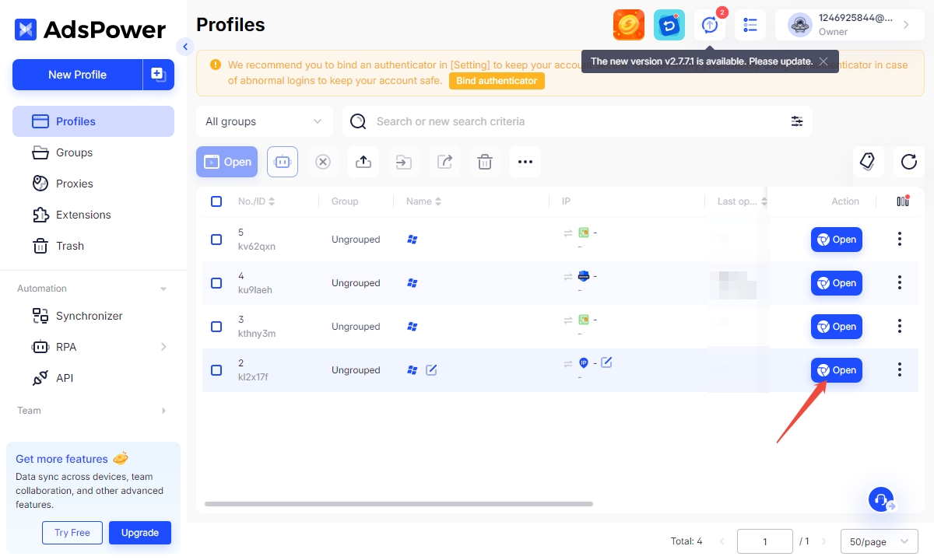The image size is (934, 560).
Task: Click the trash delete icon in toolbar
Action: pos(485,162)
